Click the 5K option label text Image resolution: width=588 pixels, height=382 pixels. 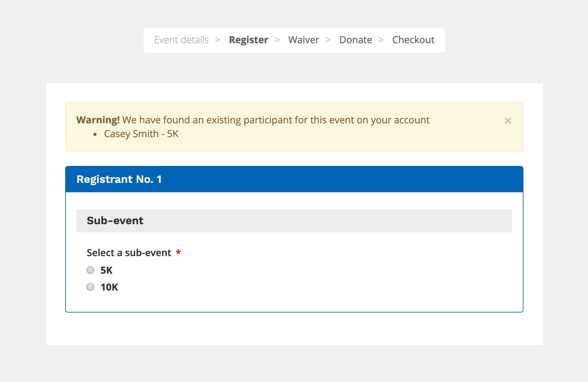[x=107, y=270]
